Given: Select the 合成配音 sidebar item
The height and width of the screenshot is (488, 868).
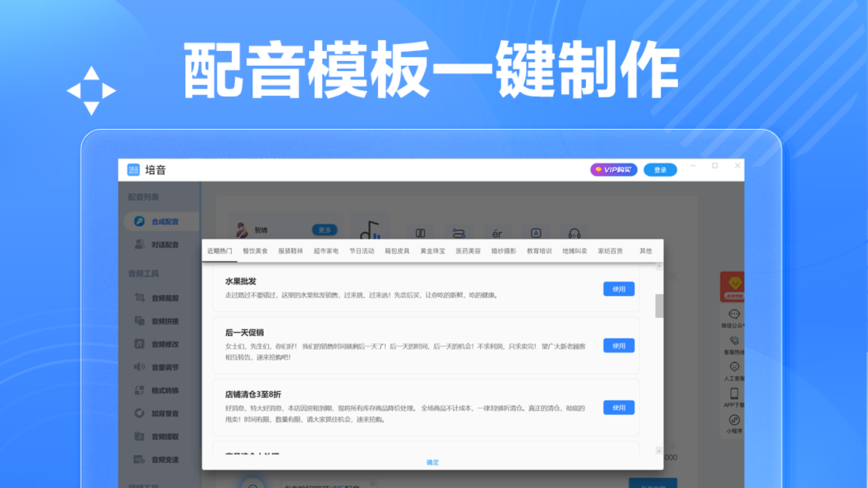Looking at the screenshot, I should click(x=161, y=220).
